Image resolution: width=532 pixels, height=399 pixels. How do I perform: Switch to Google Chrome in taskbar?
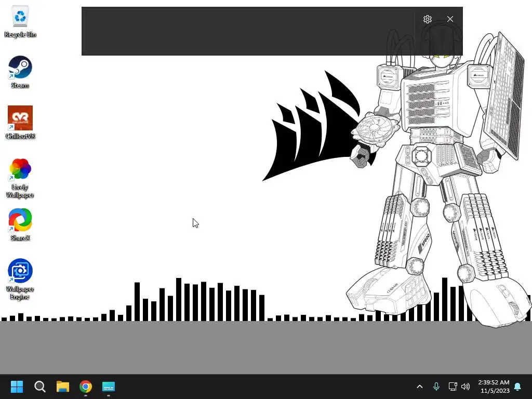coord(86,387)
